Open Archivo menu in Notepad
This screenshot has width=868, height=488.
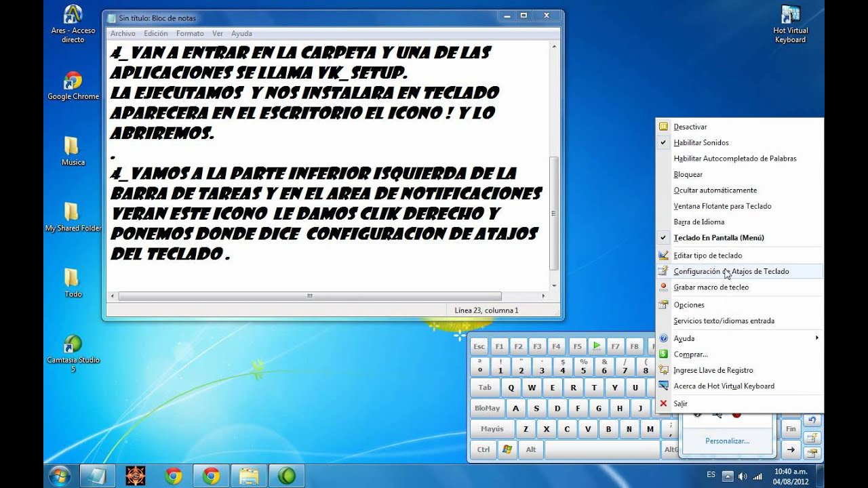123,33
